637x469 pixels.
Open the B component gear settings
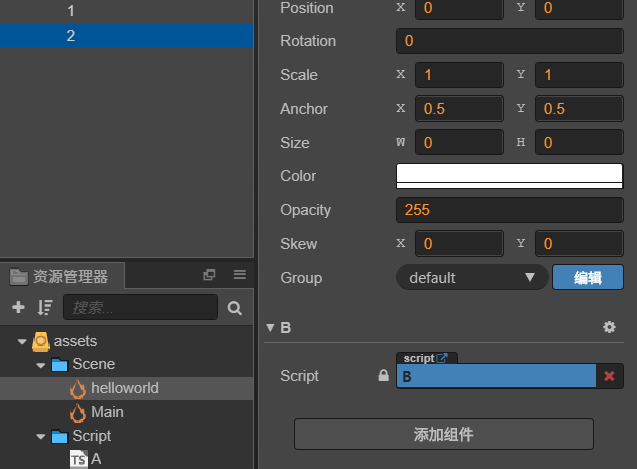[x=609, y=327]
